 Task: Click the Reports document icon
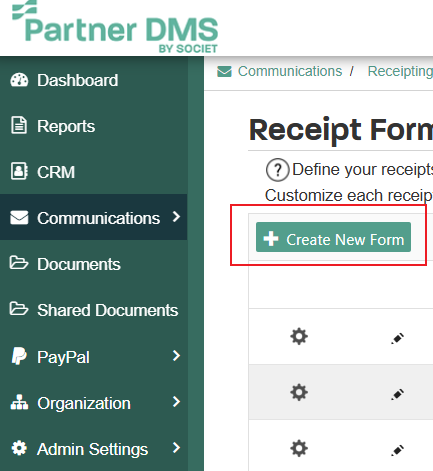click(19, 126)
